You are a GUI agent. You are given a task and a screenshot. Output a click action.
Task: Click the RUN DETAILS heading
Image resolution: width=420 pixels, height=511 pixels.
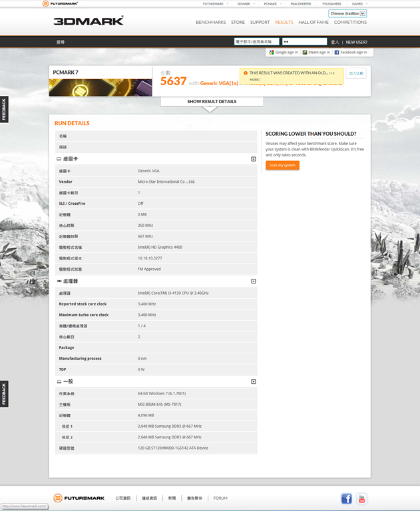tap(72, 123)
